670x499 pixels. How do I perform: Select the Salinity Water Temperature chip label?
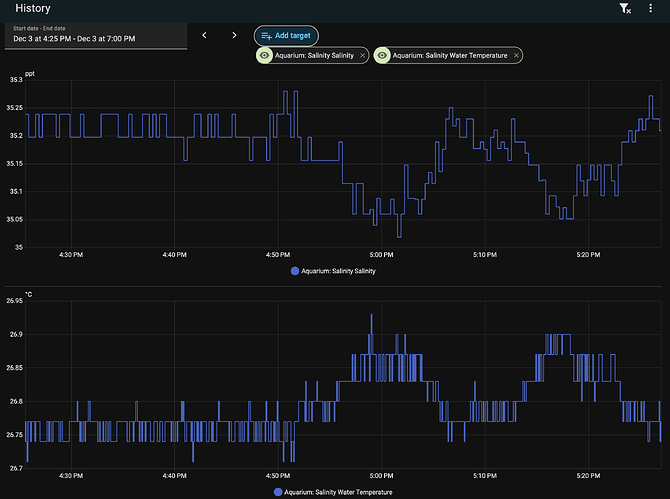pos(449,56)
